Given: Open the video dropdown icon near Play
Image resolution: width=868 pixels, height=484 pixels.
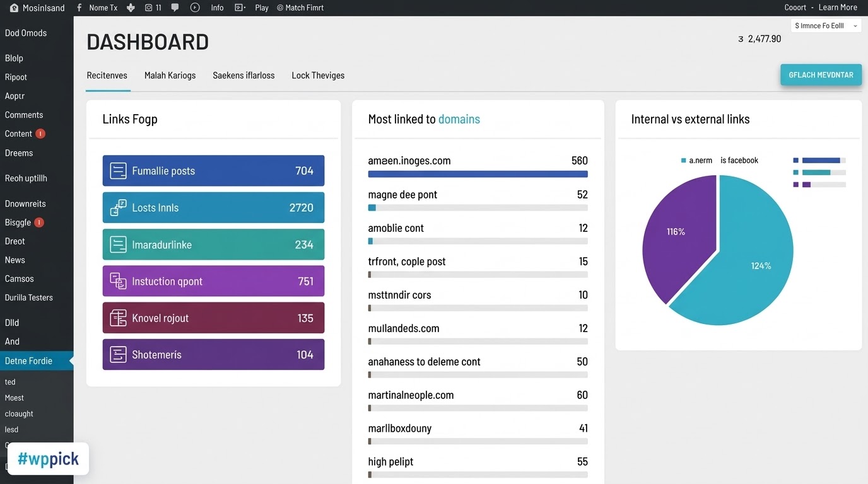Looking at the screenshot, I should click(240, 8).
